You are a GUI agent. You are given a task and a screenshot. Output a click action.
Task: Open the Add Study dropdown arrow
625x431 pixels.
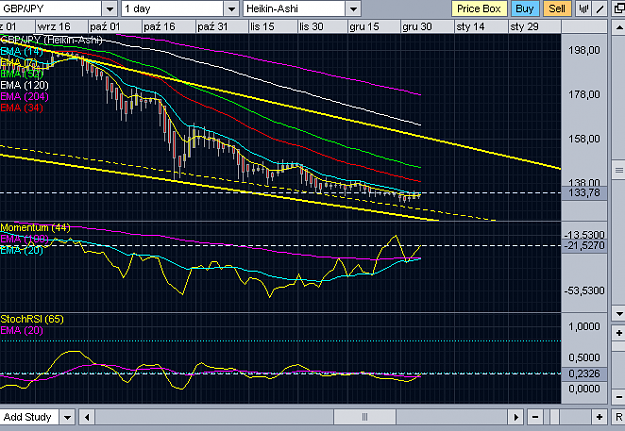click(x=67, y=417)
